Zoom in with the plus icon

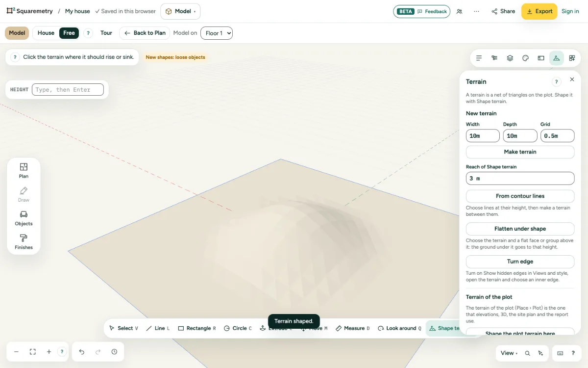[49, 352]
